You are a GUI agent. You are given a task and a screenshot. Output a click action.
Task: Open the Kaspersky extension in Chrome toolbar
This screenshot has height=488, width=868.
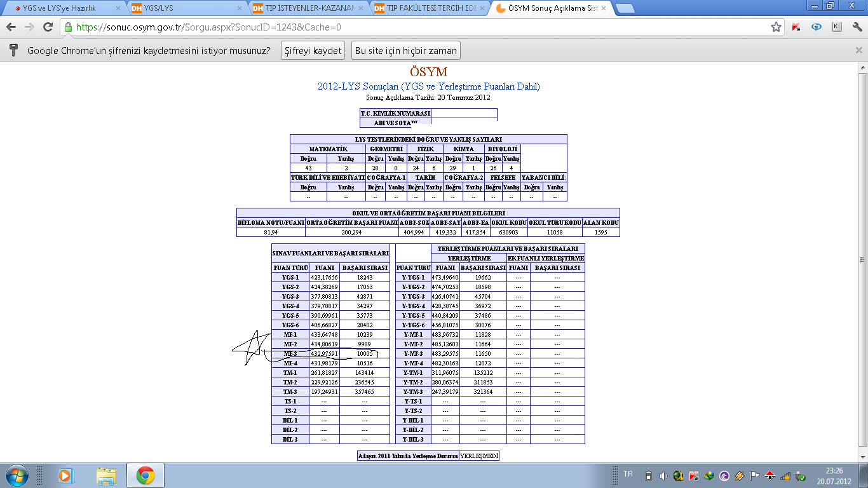(796, 27)
